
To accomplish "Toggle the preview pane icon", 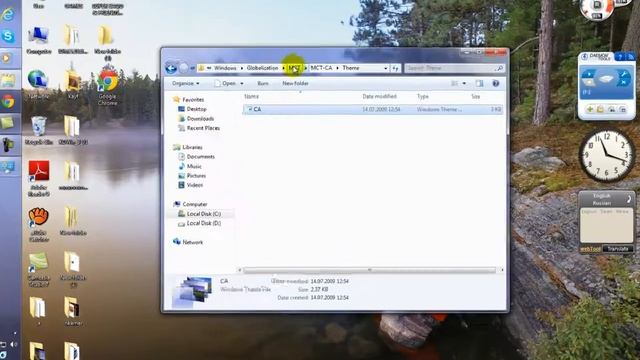I will click(x=479, y=83).
